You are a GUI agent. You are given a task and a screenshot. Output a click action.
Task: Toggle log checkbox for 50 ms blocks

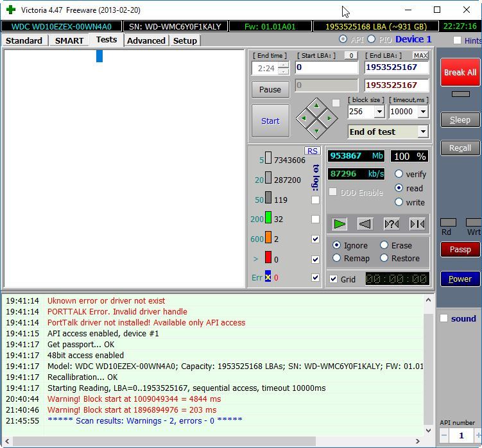click(315, 200)
